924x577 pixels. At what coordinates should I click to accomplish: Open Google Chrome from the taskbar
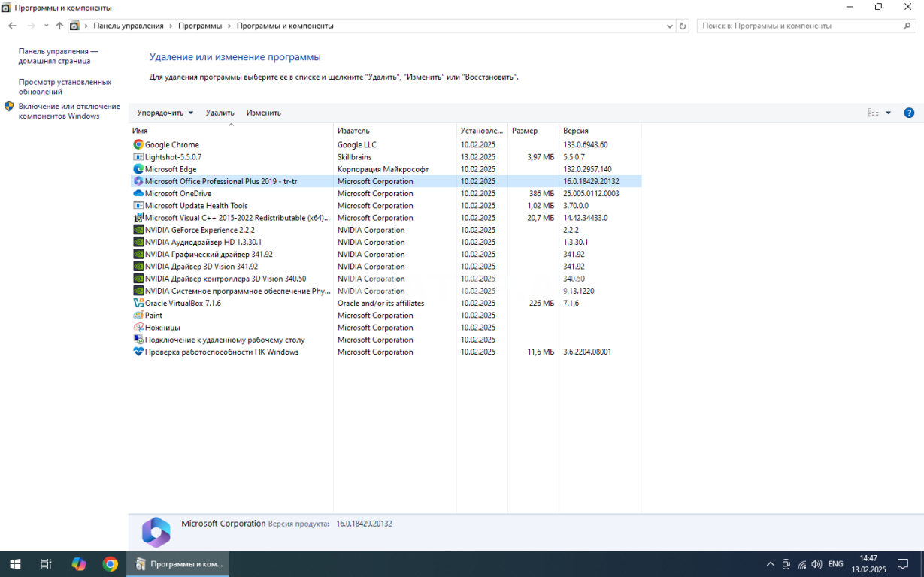tap(111, 564)
